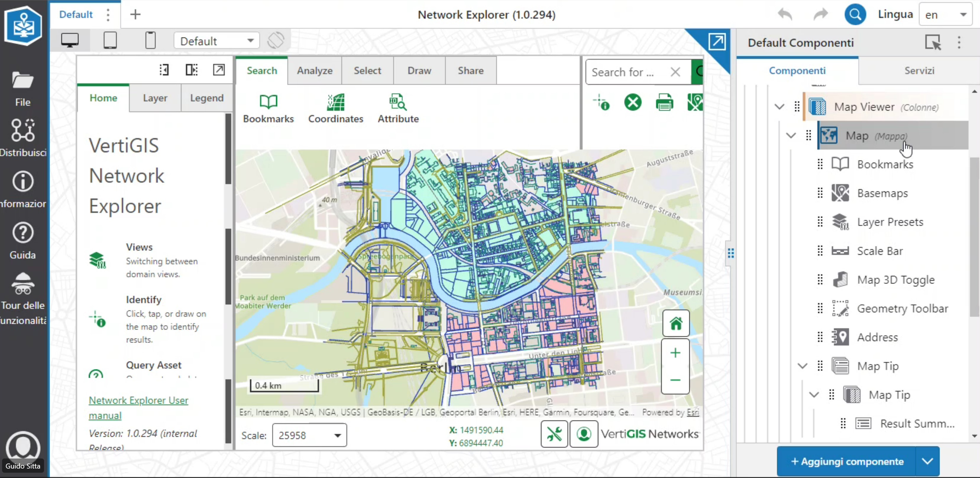The height and width of the screenshot is (478, 980).
Task: Open Network Explorer User manual link
Action: coord(138,408)
